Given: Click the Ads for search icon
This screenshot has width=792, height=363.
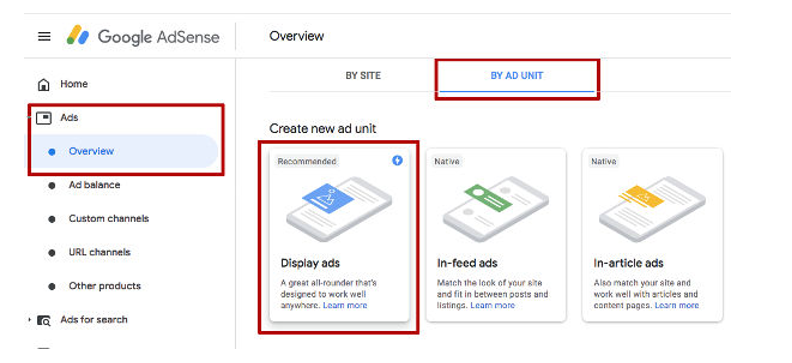Looking at the screenshot, I should coord(44,320).
